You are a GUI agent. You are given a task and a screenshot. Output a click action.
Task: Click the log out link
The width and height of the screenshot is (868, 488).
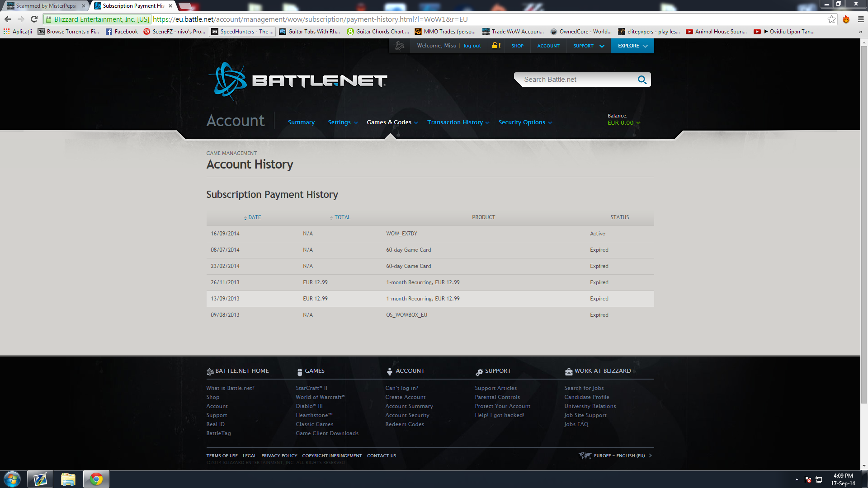point(472,46)
